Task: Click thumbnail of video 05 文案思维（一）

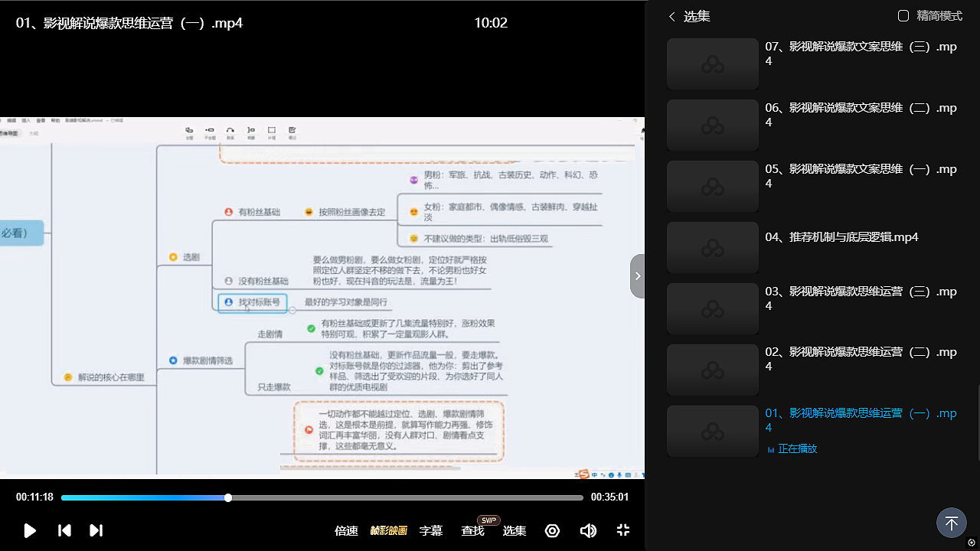Action: 713,187
